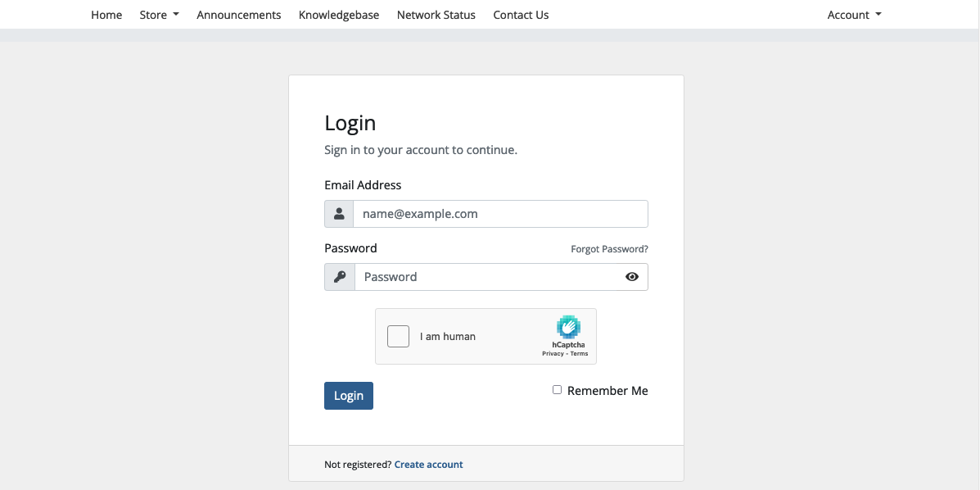The height and width of the screenshot is (490, 980).
Task: Open the Announcements page
Action: coord(238,14)
